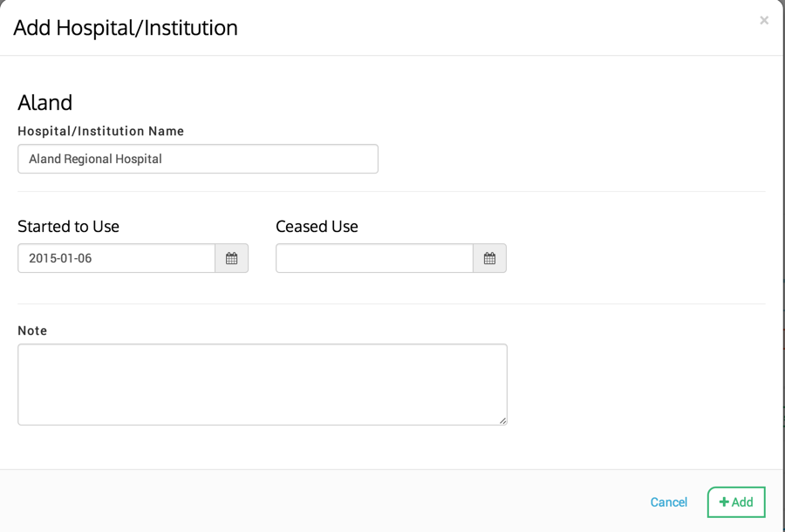
Task: Click the empty Ceased Use date field
Action: [x=374, y=258]
